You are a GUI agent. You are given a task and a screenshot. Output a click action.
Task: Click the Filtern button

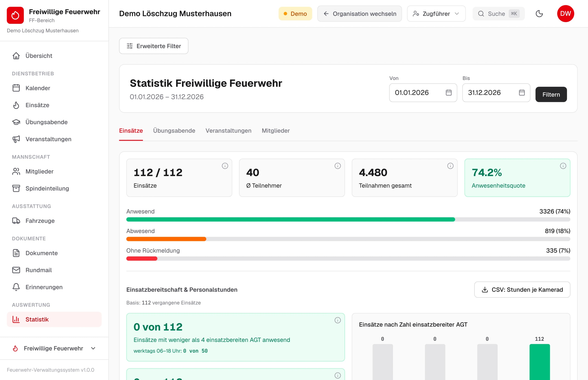point(551,95)
